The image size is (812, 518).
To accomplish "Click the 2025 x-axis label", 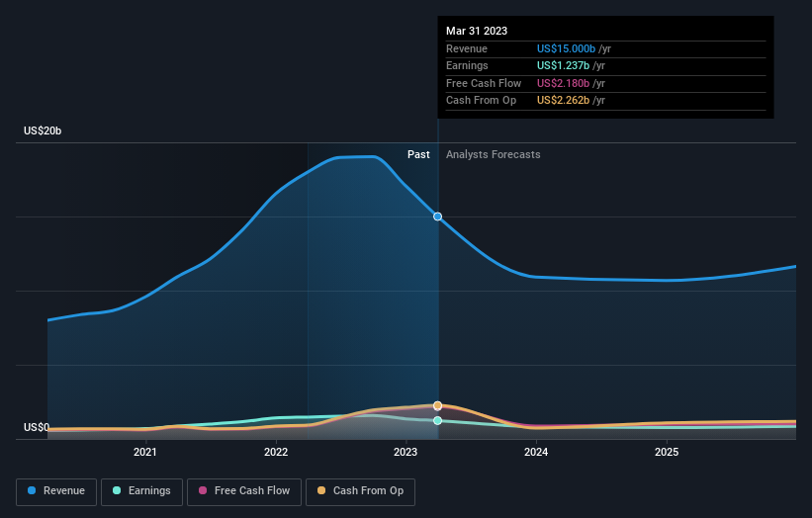I will [667, 452].
